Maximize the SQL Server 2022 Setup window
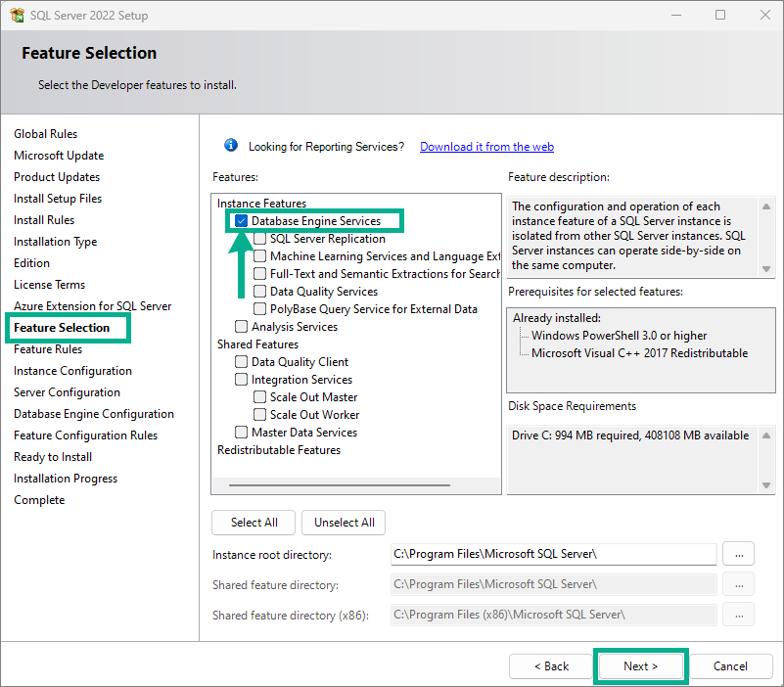This screenshot has width=784, height=687. pos(720,15)
